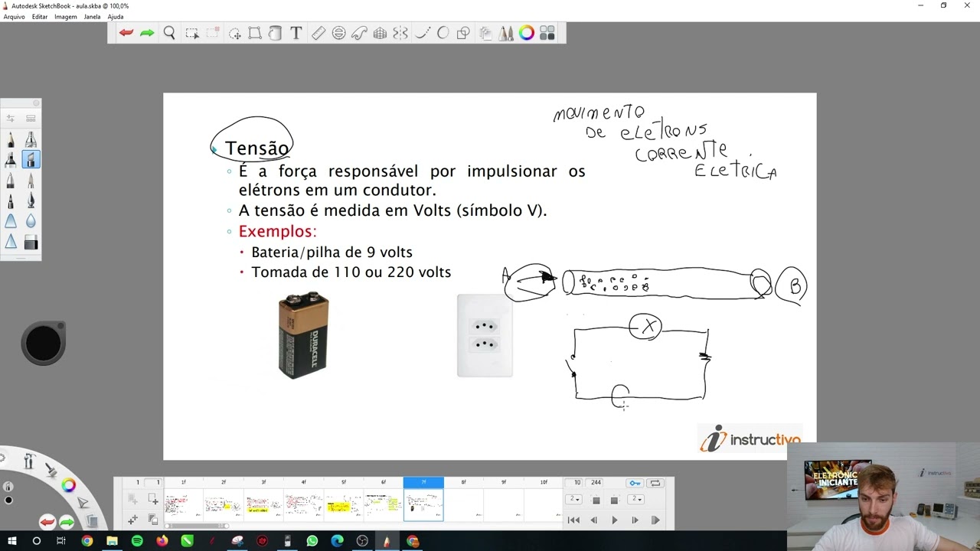Screen dimensions: 980x551
Task: Toggle loop playback in the timeline
Action: (x=655, y=483)
